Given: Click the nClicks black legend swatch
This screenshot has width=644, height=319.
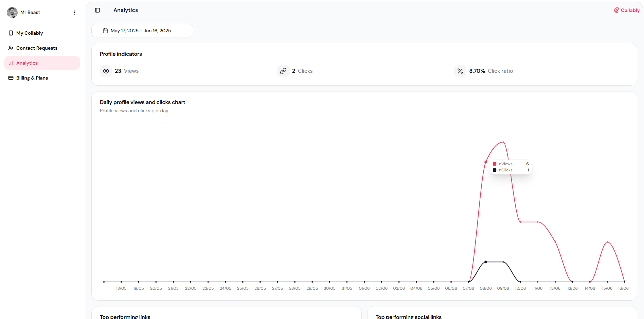Looking at the screenshot, I should (495, 170).
